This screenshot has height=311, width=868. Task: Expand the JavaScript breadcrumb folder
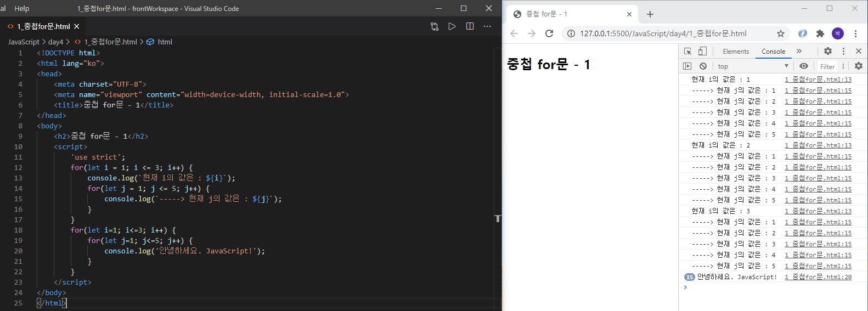tap(24, 42)
